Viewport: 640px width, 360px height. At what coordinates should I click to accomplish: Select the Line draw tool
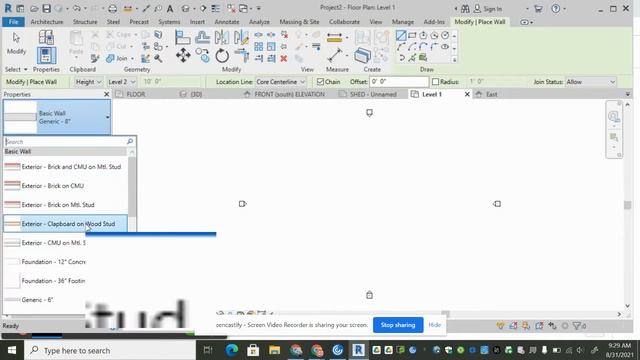tap(401, 36)
